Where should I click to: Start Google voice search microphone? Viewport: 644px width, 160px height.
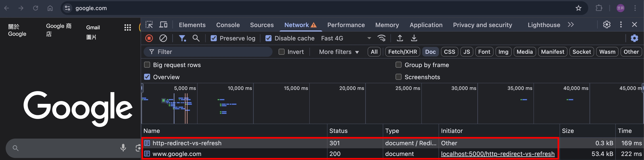[x=123, y=148]
